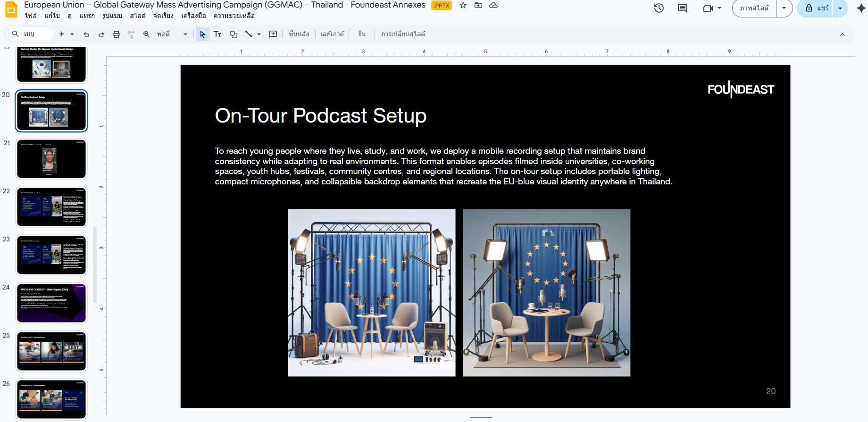Activate paint format tool
Image resolution: width=868 pixels, height=422 pixels.
131,34
